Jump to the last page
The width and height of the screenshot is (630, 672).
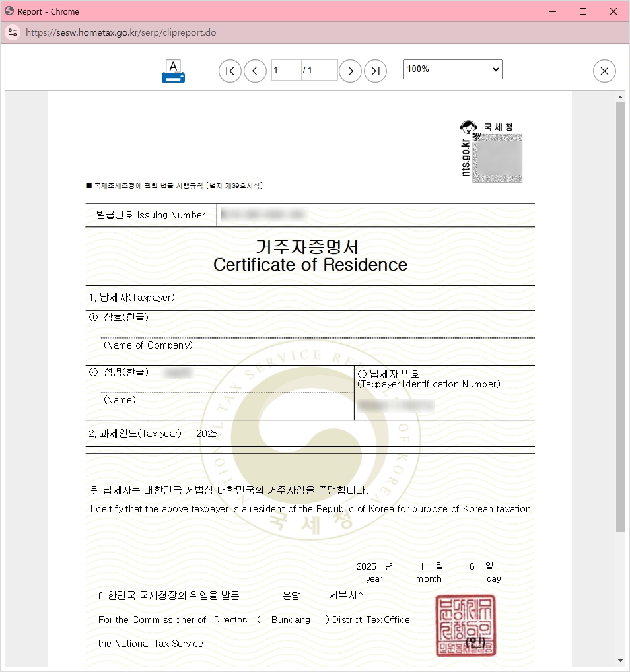375,71
